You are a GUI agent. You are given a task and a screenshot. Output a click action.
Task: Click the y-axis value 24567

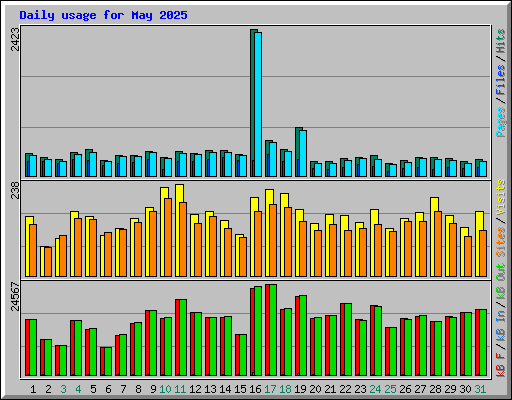coord(15,296)
